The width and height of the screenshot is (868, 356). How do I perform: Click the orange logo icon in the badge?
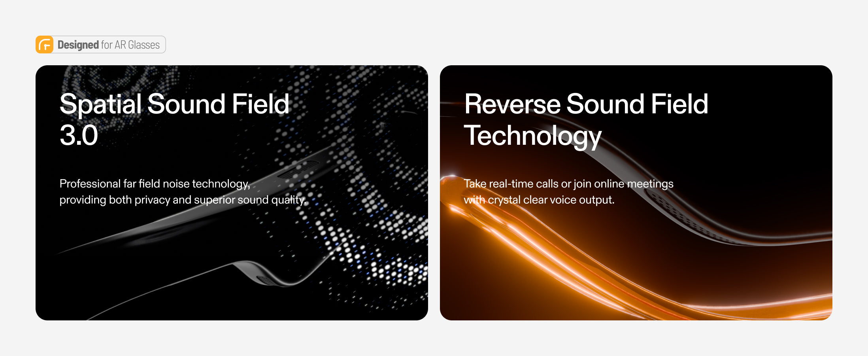45,45
